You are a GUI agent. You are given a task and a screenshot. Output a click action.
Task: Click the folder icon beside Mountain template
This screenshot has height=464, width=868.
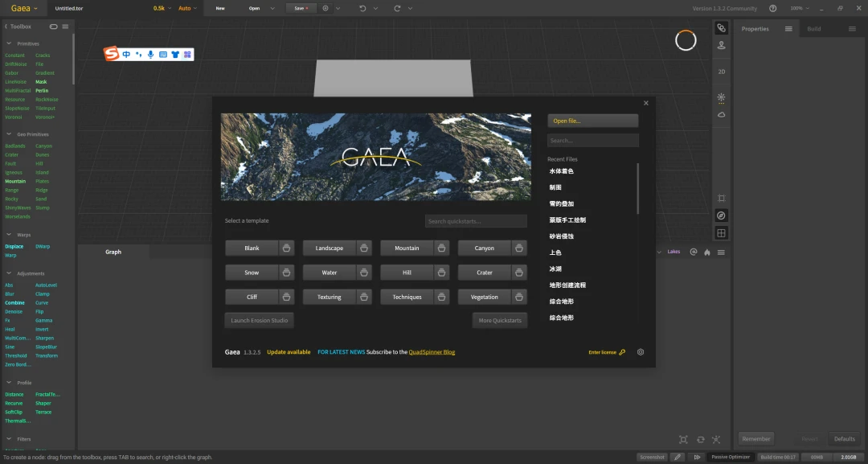click(x=441, y=248)
